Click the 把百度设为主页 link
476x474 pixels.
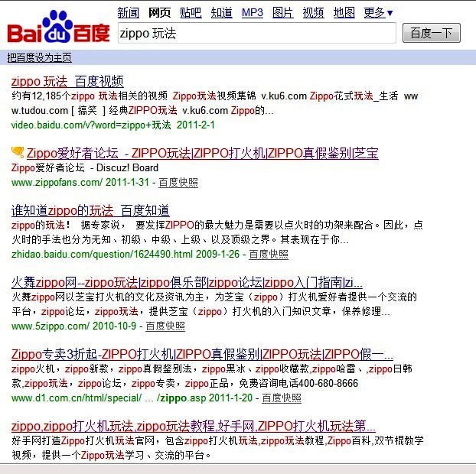click(40, 57)
